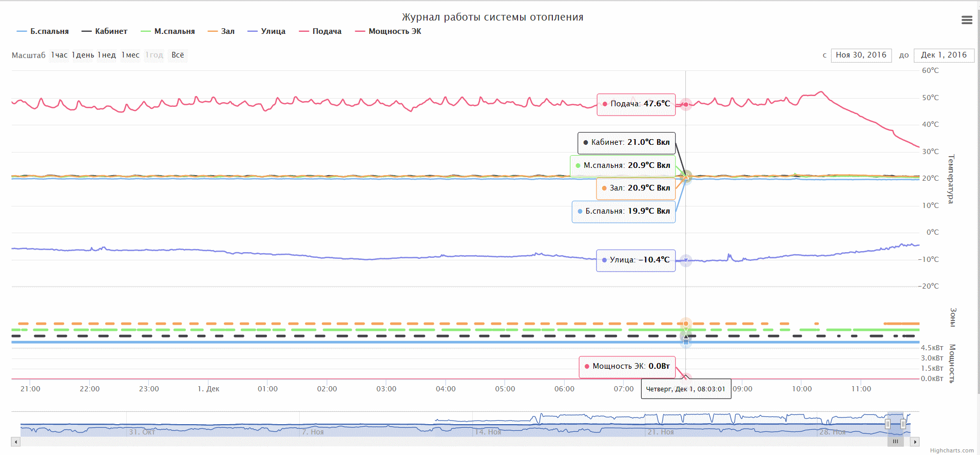Click the navigator scrollbar thumb grip

(895, 442)
